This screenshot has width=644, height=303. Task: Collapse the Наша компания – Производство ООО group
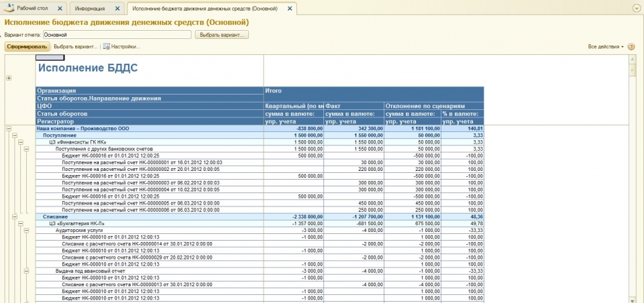(9, 129)
